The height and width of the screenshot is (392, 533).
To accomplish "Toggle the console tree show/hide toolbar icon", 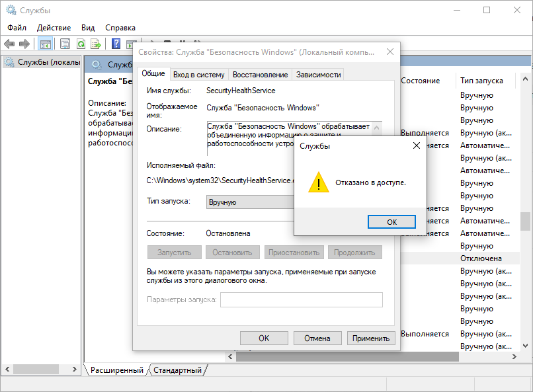I will pos(45,44).
